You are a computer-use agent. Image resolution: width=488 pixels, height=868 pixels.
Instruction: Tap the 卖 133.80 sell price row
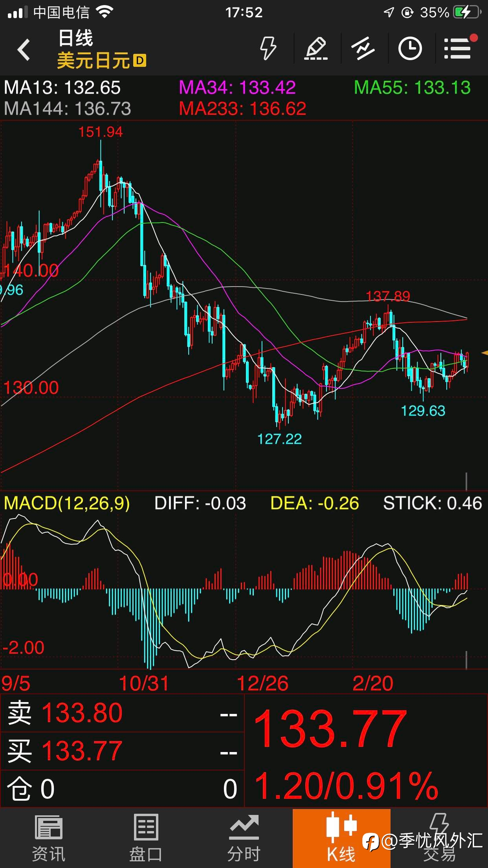(x=122, y=714)
